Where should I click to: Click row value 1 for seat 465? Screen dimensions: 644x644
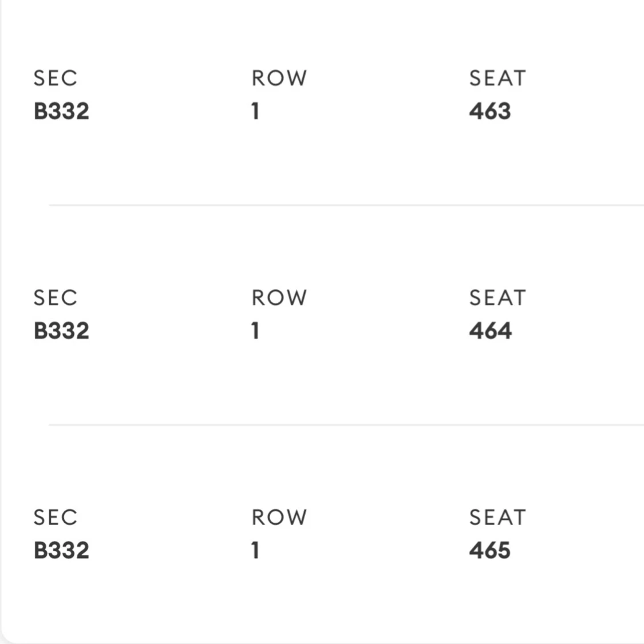pos(255,550)
